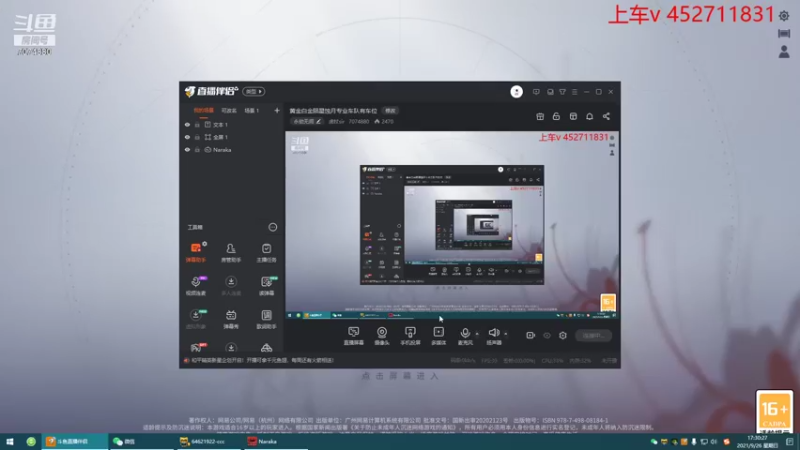Viewport: 800px width, 450px height.
Task: Open the hamburger menu in the title bar
Action: tap(574, 92)
